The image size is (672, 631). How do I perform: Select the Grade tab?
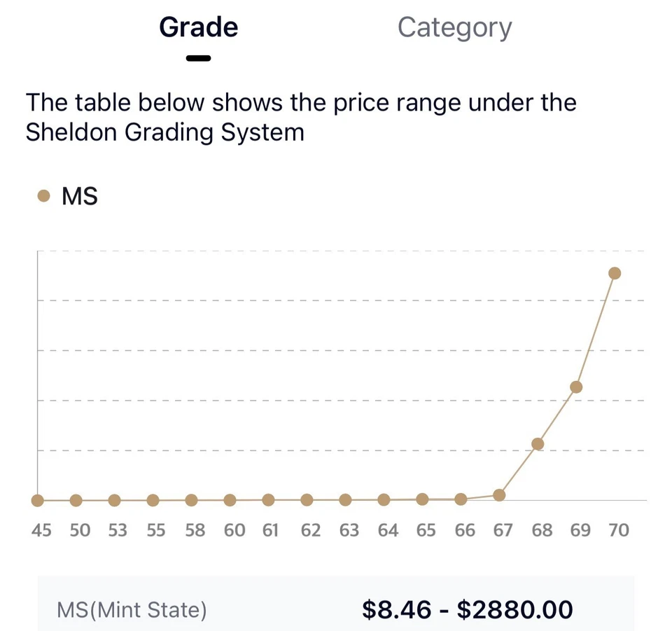click(x=199, y=28)
